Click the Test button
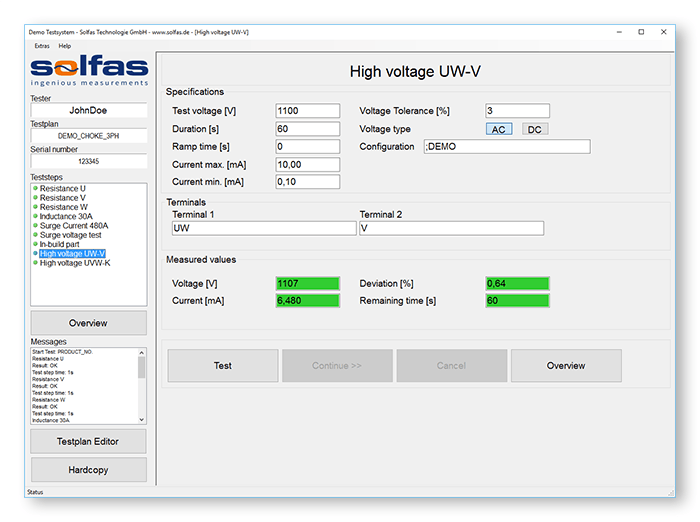The height and width of the screenshot is (522, 700). [x=223, y=366]
